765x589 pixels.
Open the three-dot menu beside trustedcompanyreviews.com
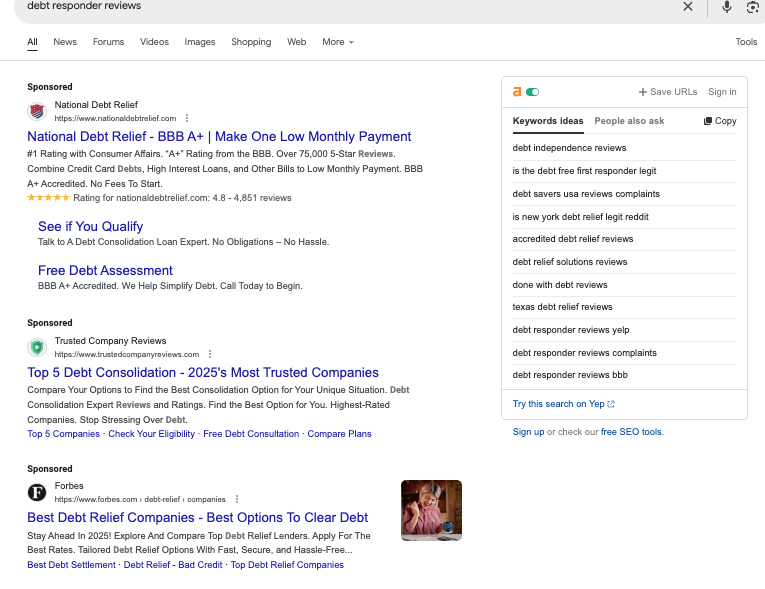click(210, 354)
